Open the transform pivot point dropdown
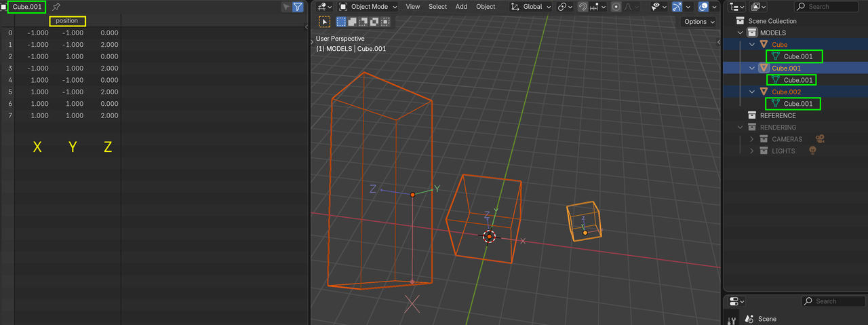 (565, 7)
